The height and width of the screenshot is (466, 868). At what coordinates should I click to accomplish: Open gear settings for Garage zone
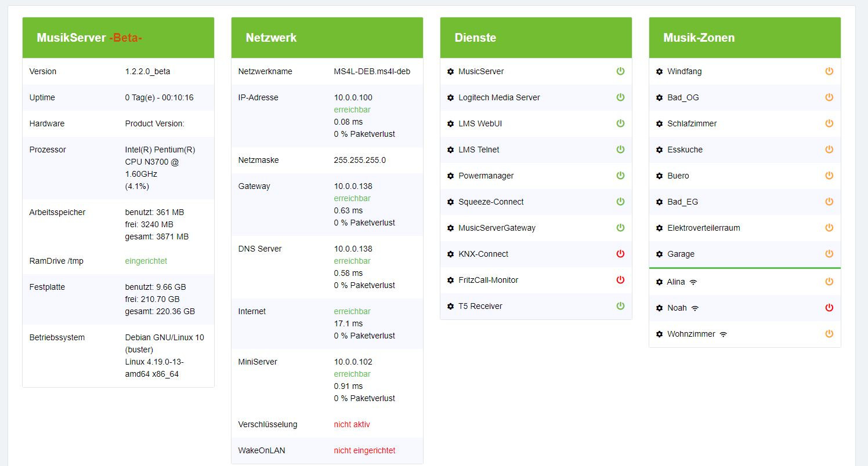pos(659,254)
